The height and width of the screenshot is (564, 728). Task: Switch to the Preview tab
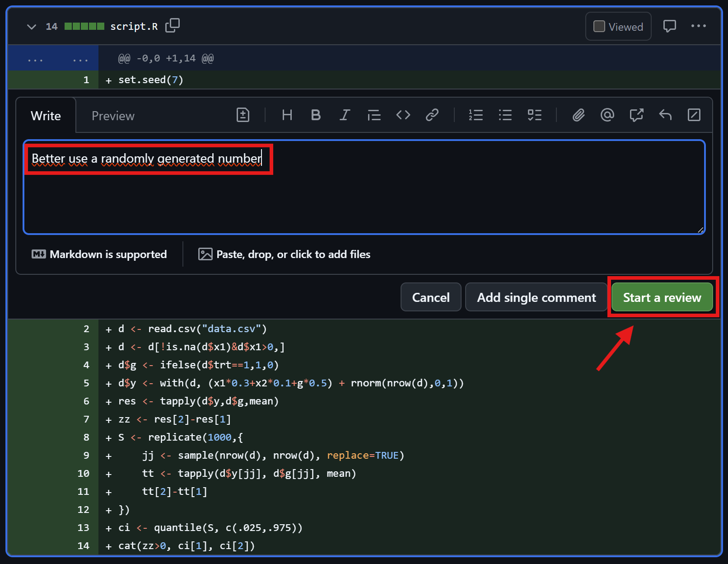click(113, 116)
